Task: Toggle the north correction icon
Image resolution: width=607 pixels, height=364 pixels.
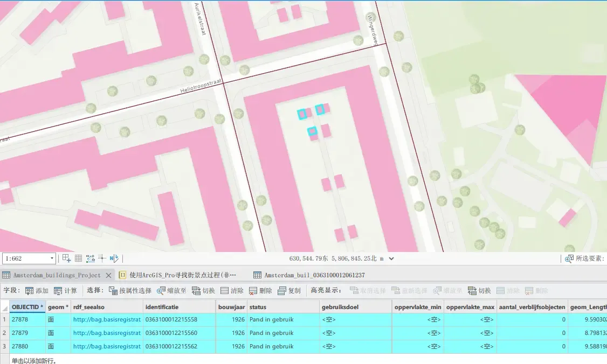Action: click(x=114, y=258)
